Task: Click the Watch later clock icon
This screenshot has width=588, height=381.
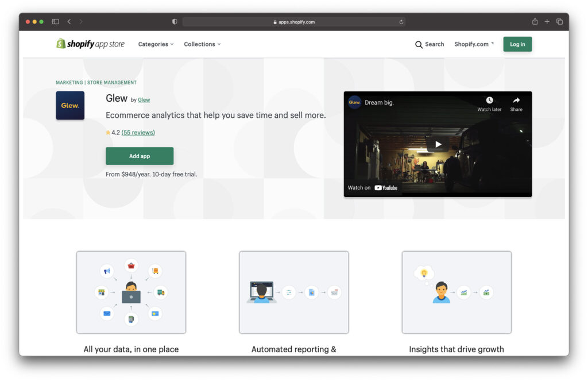Action: coord(489,100)
